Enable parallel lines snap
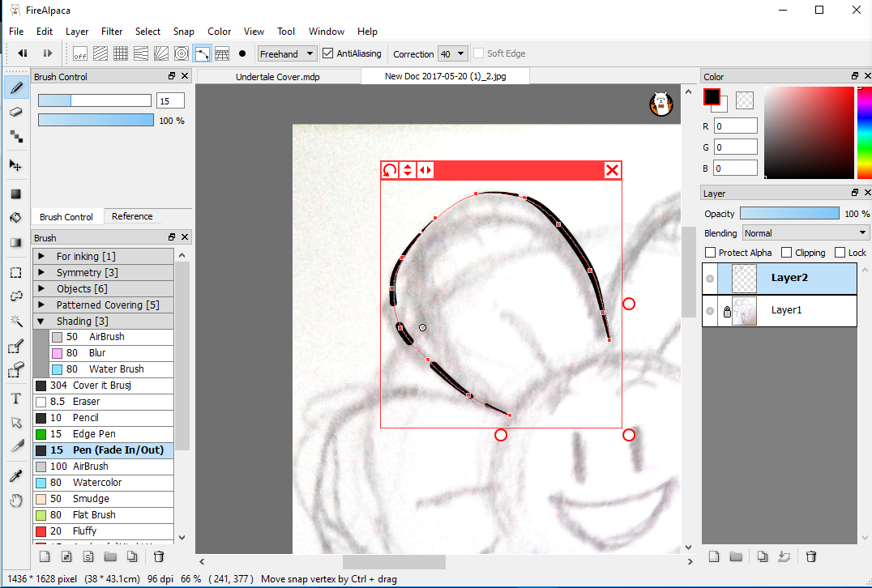The height and width of the screenshot is (588, 872). click(100, 54)
